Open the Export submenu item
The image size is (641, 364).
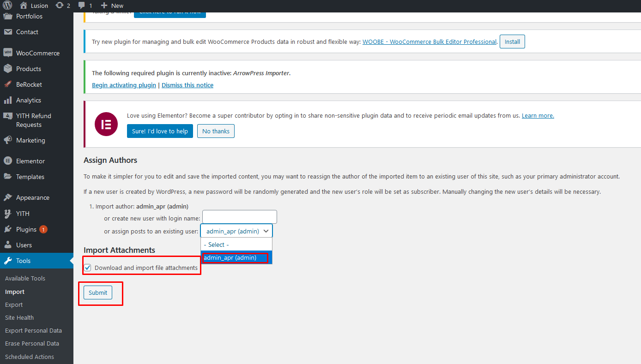point(14,304)
